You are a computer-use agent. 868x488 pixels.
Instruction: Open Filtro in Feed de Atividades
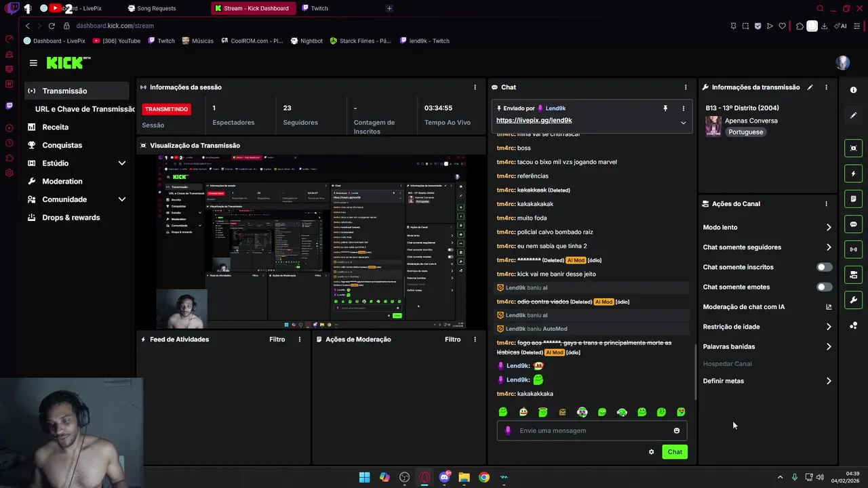(x=277, y=340)
